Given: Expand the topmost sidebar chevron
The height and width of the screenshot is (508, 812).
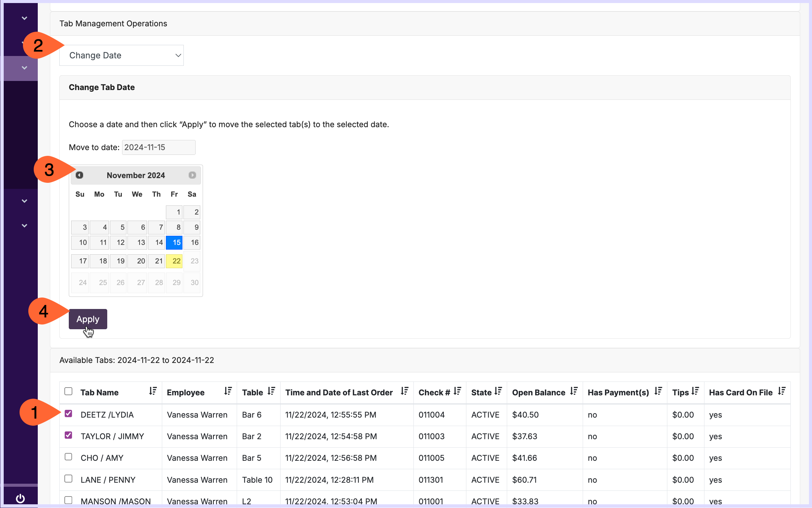Looking at the screenshot, I should 24,18.
